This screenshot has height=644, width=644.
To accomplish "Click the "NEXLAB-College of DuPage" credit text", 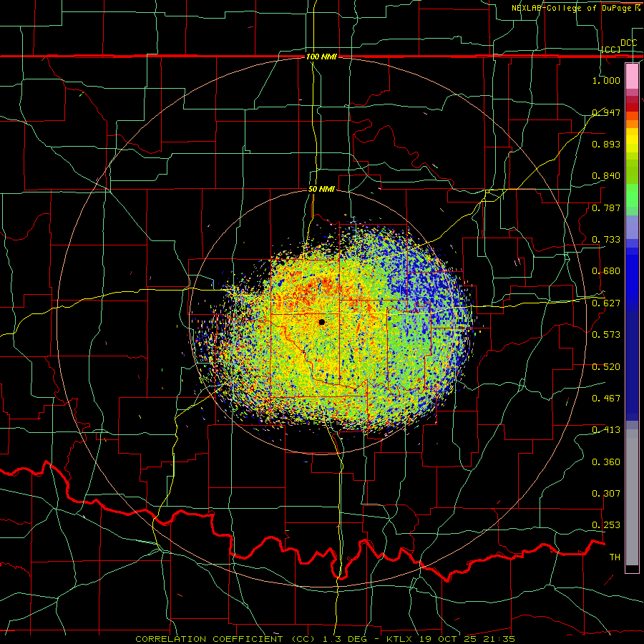I will [571, 8].
